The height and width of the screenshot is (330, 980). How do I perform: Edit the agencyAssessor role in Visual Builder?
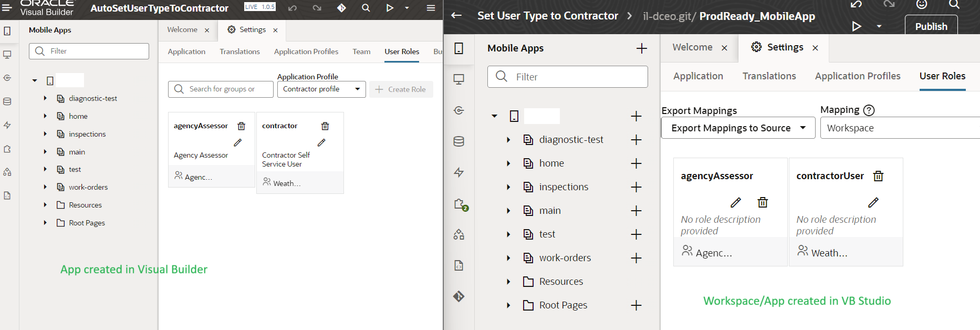click(237, 142)
